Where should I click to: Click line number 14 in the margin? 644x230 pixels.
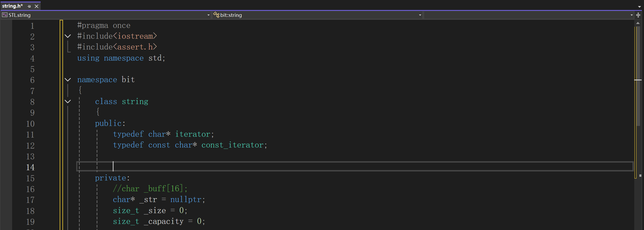30,167
